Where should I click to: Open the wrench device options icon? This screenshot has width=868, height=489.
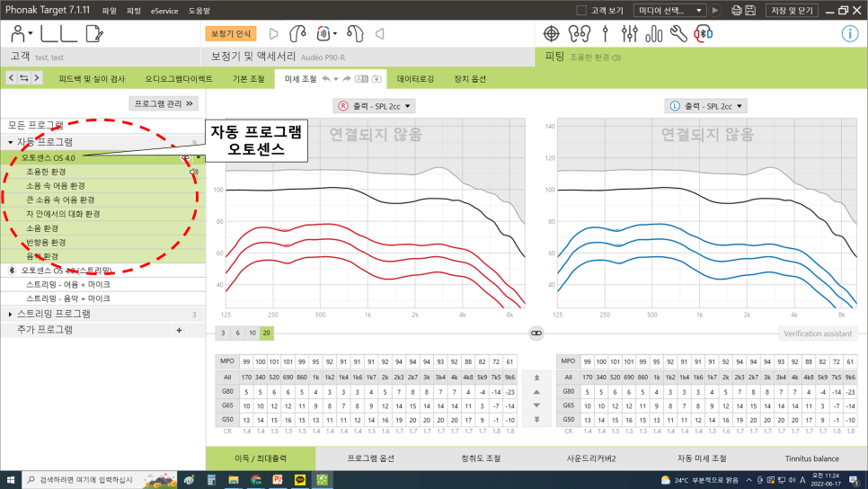click(678, 34)
